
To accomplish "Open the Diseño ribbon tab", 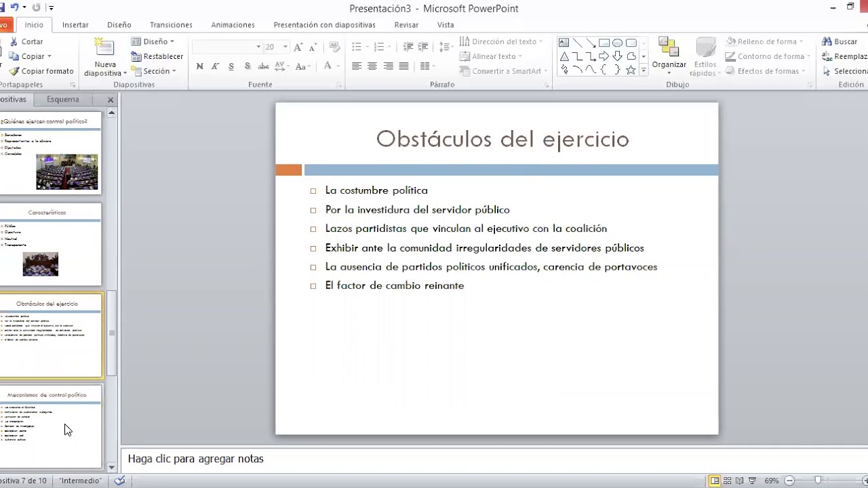I will (x=119, y=24).
